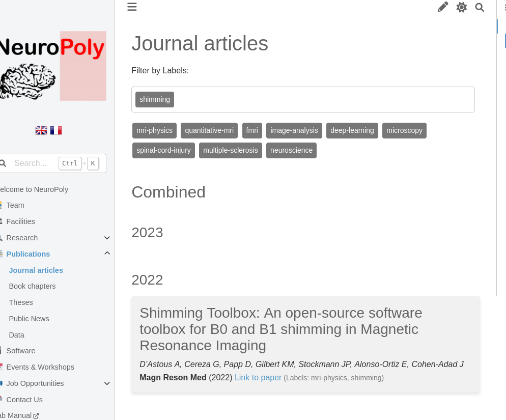Open the Journal articles page

(x=36, y=270)
